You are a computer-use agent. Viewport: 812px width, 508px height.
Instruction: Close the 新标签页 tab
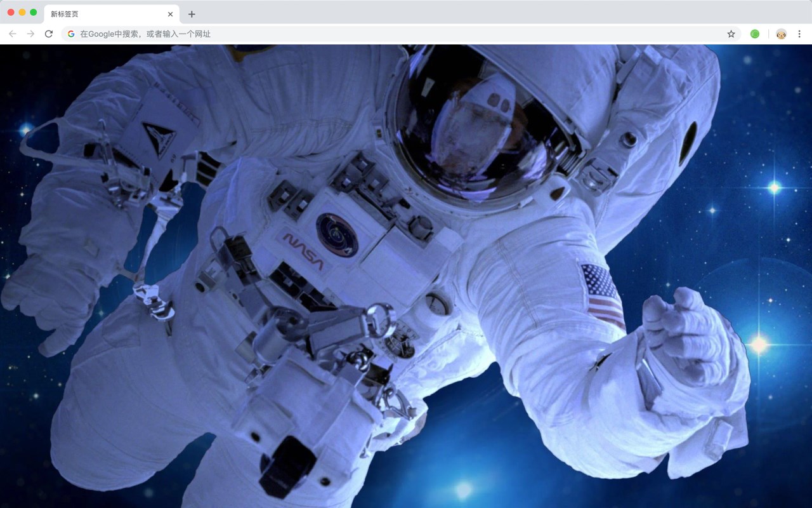[170, 14]
